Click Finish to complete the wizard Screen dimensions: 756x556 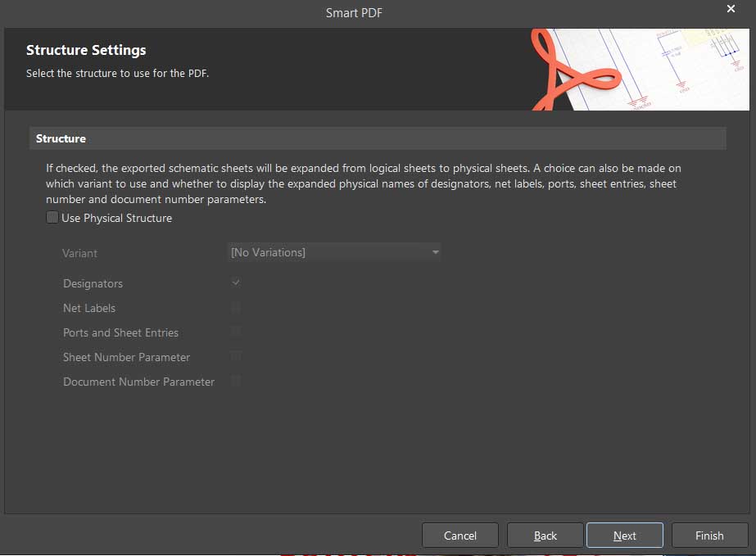click(709, 536)
